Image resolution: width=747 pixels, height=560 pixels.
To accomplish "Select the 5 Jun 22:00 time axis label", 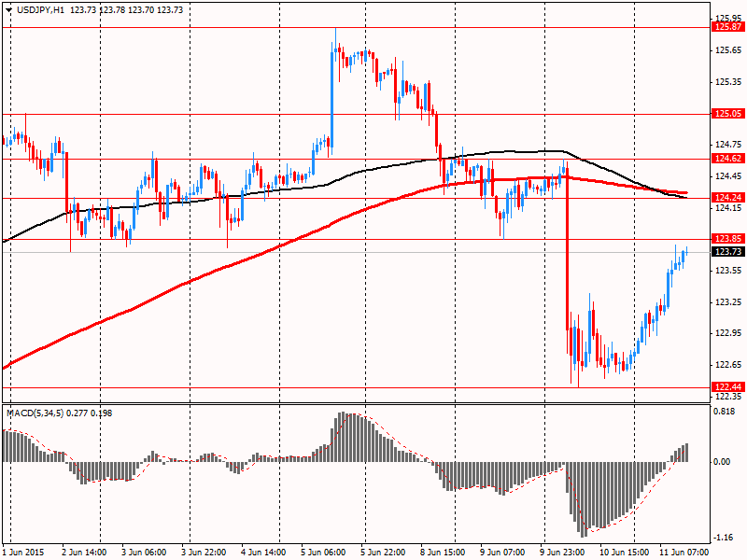I will pyautogui.click(x=383, y=553).
